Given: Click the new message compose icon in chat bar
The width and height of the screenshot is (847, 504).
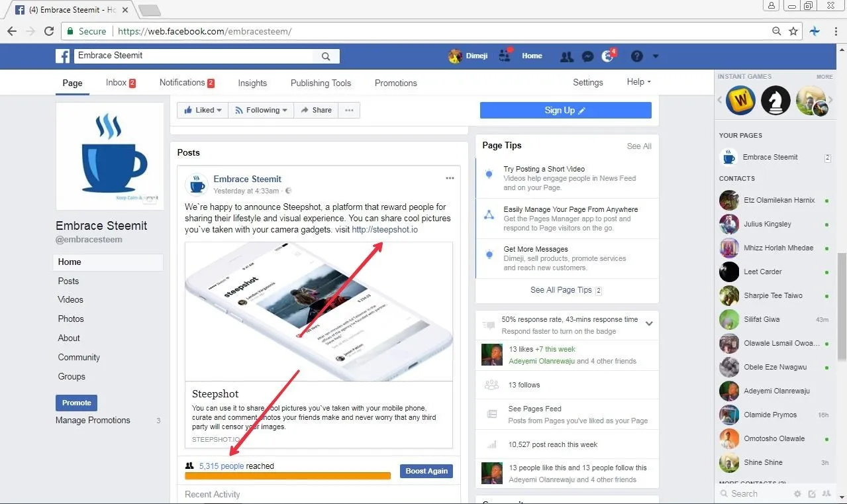Looking at the screenshot, I should (x=812, y=493).
